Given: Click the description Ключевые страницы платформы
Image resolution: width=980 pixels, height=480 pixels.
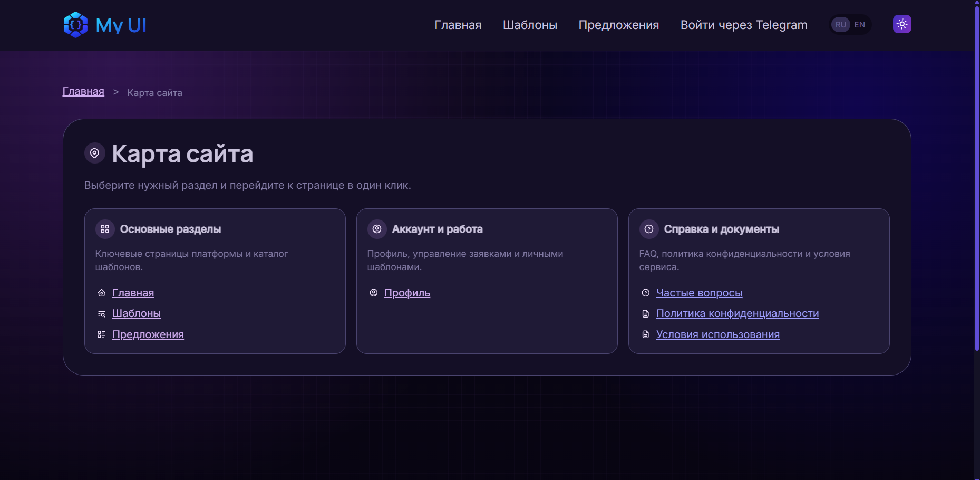Looking at the screenshot, I should (x=191, y=260).
